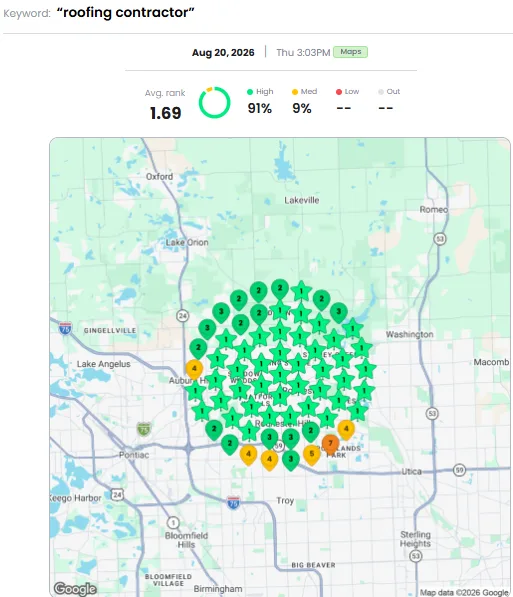The height and width of the screenshot is (597, 513).
Task: Select the route 53 shield below Romeo
Action: (440, 239)
